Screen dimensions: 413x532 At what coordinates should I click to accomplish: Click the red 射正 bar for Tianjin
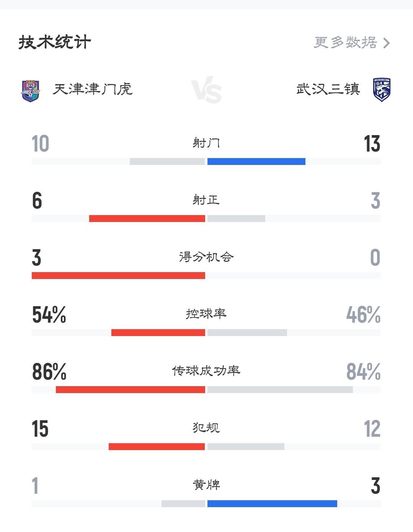[147, 219]
